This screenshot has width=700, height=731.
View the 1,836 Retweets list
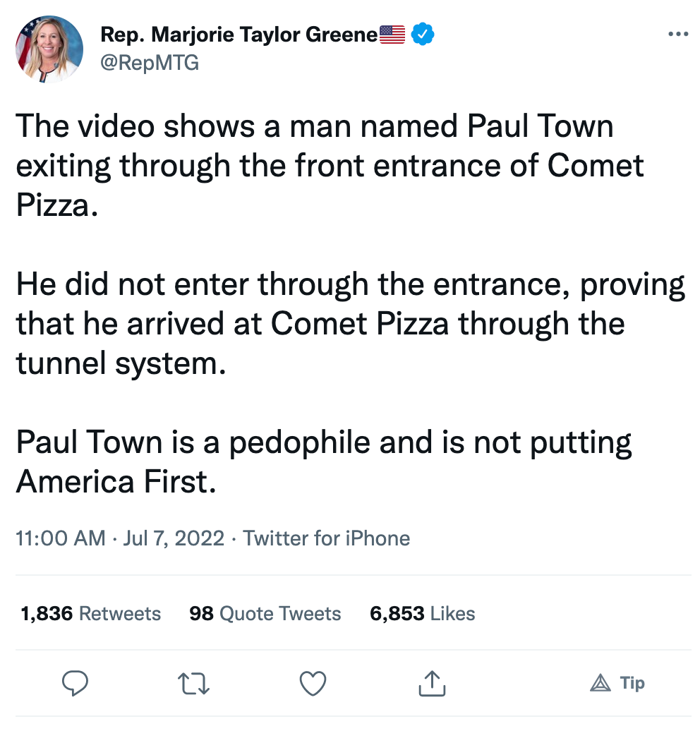tap(91, 614)
